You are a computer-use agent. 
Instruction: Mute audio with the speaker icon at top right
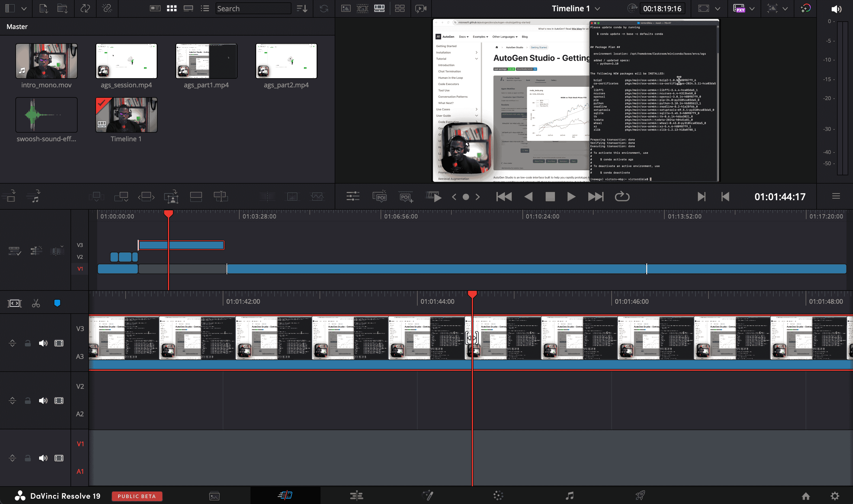click(x=836, y=9)
